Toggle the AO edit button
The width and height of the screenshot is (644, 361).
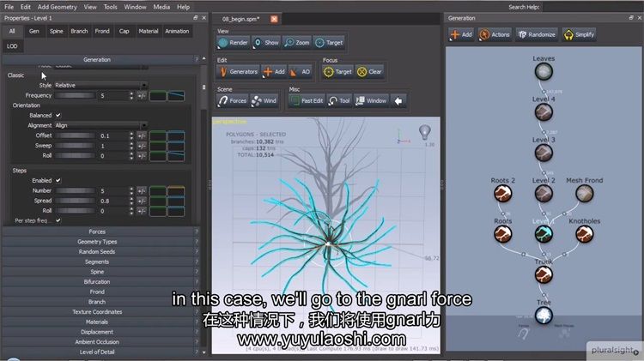301,72
